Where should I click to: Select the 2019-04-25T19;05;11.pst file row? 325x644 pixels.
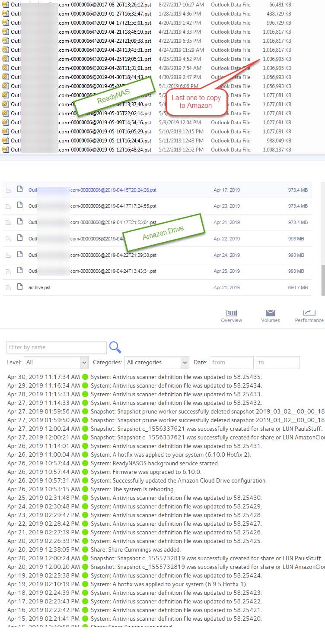[x=105, y=59]
